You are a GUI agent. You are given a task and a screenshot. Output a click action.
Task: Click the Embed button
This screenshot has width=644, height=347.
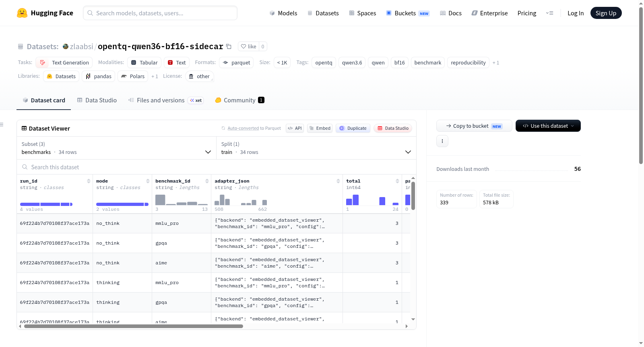point(320,128)
